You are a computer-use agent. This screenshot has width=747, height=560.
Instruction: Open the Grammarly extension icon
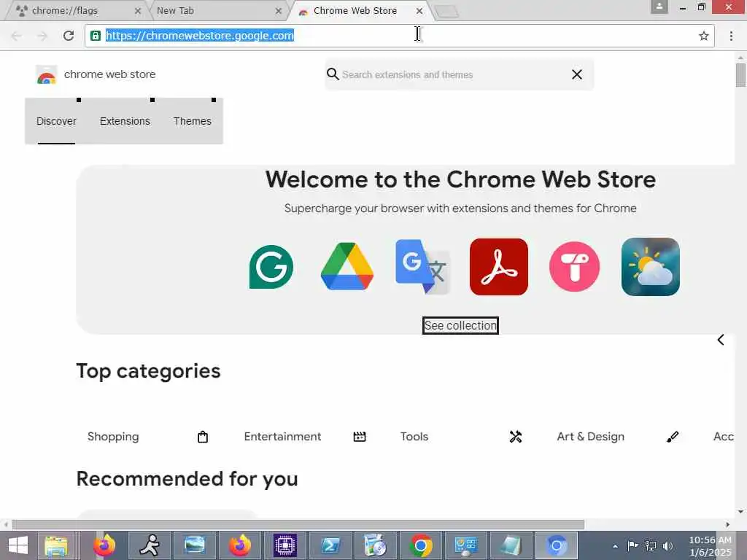[271, 267]
